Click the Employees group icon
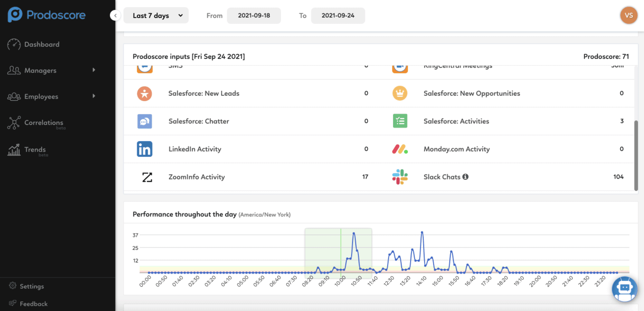 [x=14, y=96]
